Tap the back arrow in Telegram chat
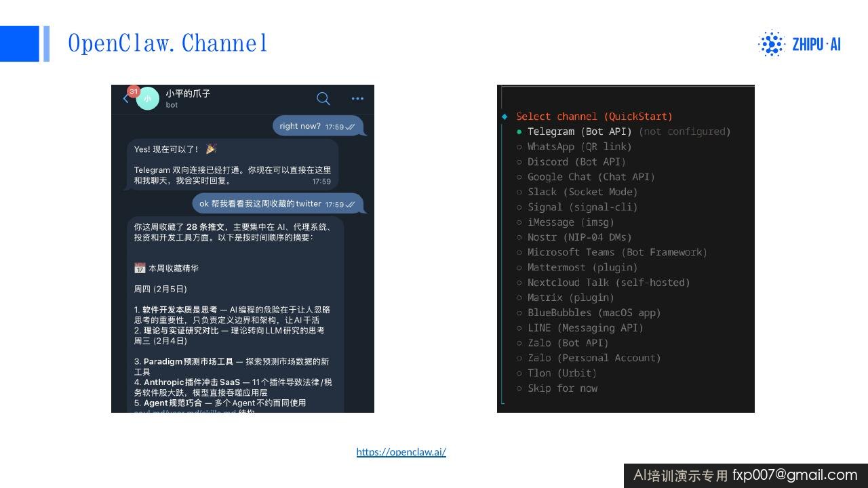This screenshot has width=868, height=488. pos(125,99)
